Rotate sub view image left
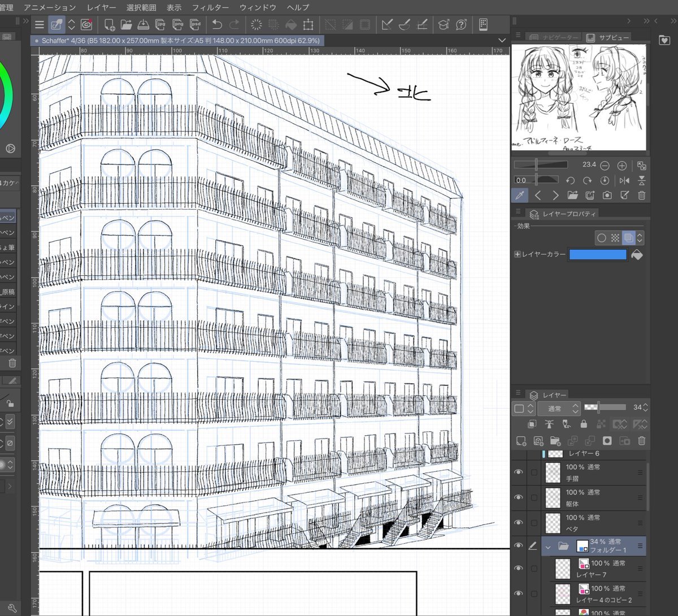 (x=570, y=181)
